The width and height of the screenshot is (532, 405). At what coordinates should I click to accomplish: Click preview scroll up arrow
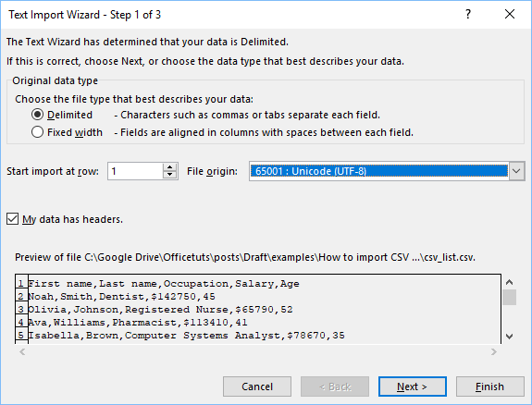(x=509, y=282)
